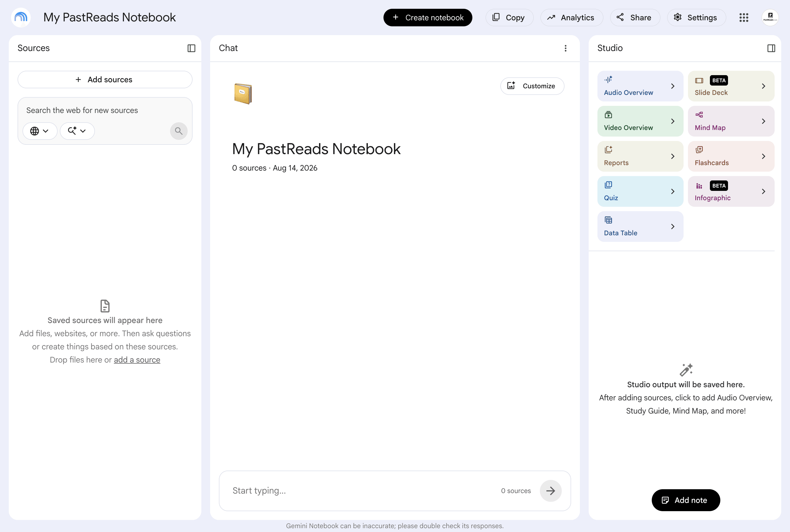Open the Chat options three-dot menu
This screenshot has height=532, width=790.
tap(565, 48)
